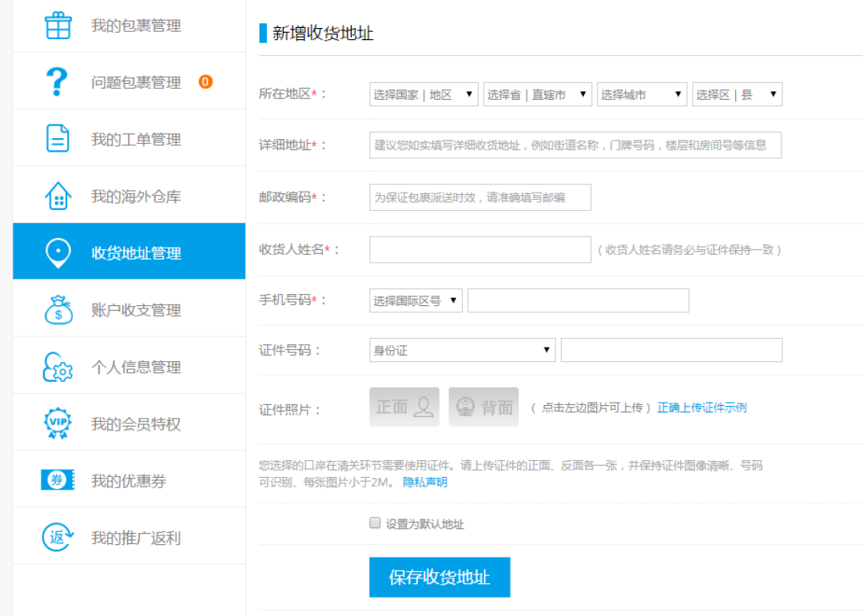
Task: Click the 详细地址 input field
Action: click(575, 145)
